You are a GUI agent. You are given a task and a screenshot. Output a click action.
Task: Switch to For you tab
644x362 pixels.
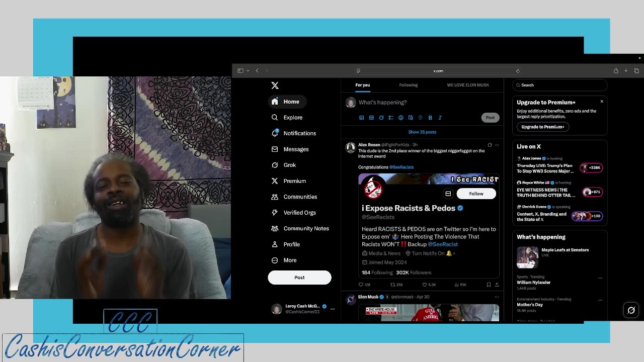pos(362,85)
